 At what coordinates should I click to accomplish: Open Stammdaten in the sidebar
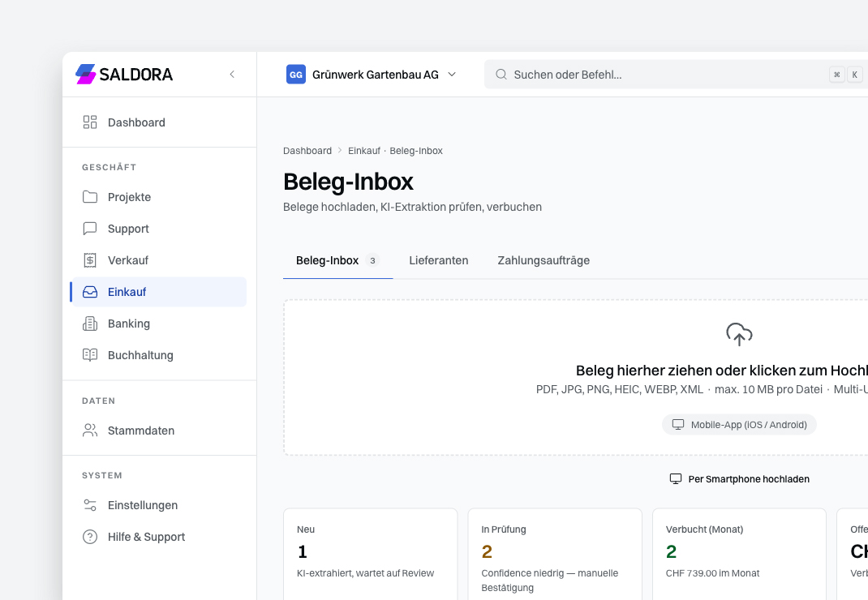[160, 430]
